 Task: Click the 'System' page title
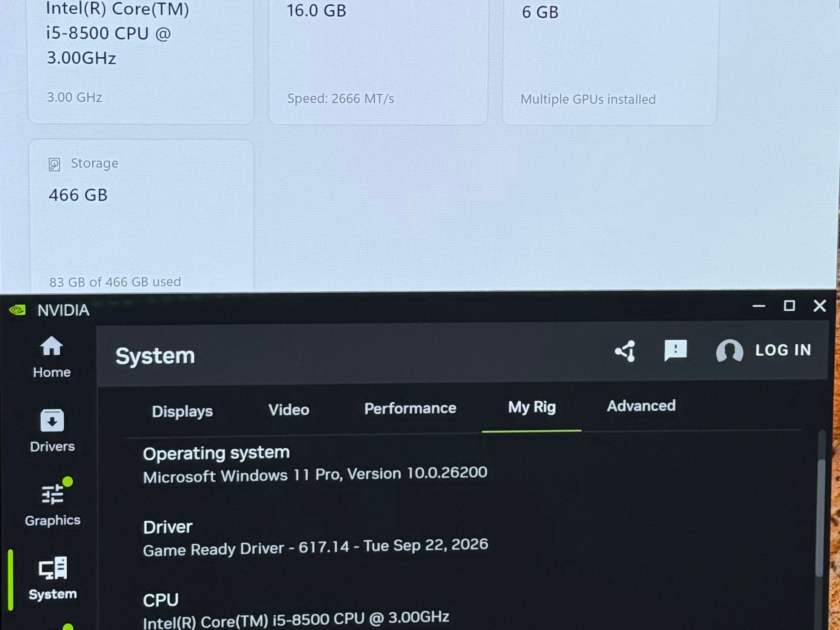(155, 356)
